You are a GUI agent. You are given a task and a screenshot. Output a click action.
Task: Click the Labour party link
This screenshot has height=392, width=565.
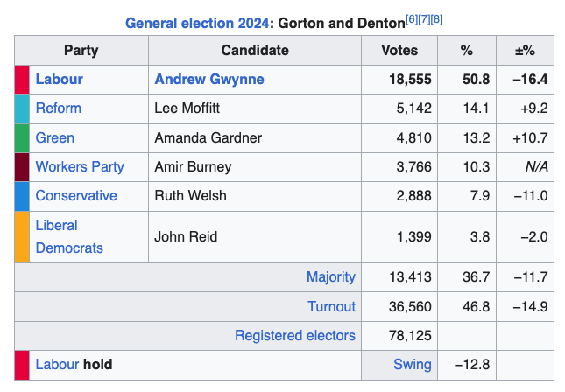pyautogui.click(x=59, y=80)
